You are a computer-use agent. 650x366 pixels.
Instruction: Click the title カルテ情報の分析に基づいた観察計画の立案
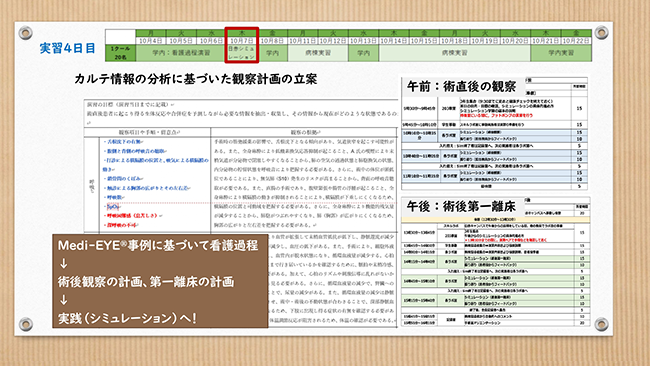tap(196, 79)
